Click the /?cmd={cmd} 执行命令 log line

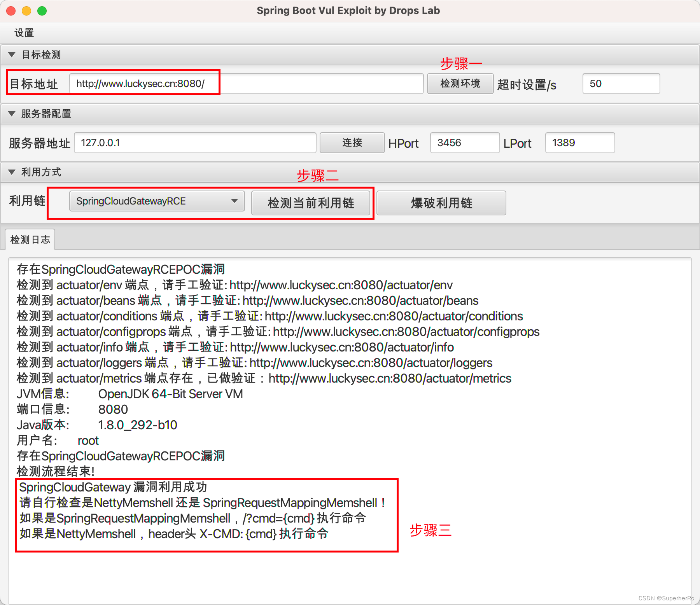(193, 518)
